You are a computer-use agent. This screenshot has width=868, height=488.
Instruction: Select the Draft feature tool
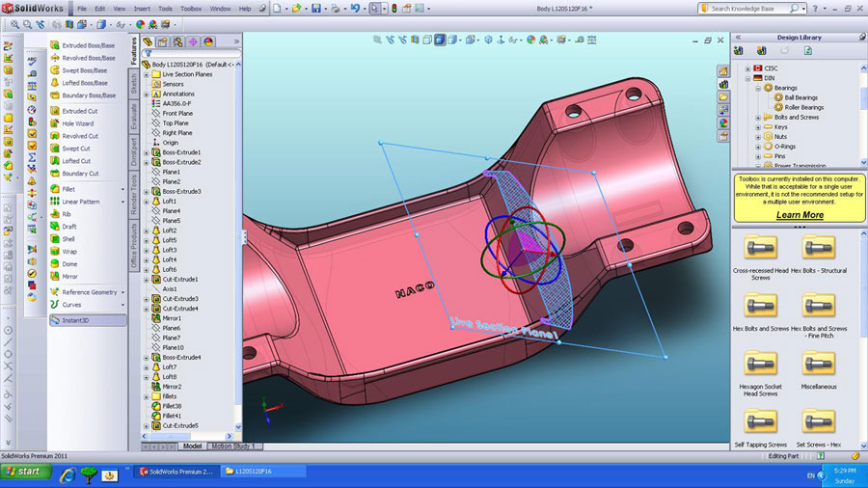click(63, 227)
